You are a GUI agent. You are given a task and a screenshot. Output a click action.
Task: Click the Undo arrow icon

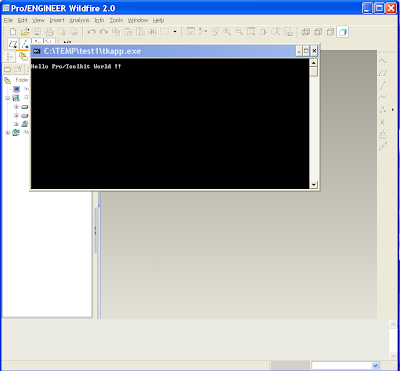tap(91, 32)
